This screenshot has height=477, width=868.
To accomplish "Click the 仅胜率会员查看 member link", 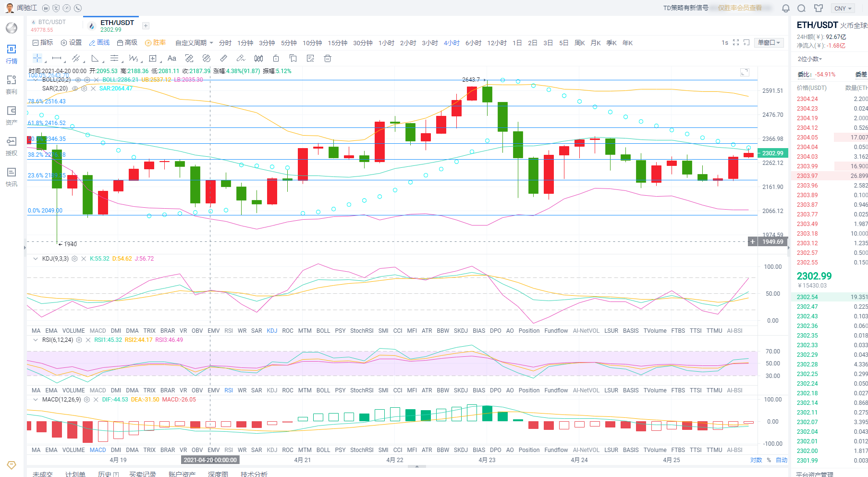I will pyautogui.click(x=740, y=8).
